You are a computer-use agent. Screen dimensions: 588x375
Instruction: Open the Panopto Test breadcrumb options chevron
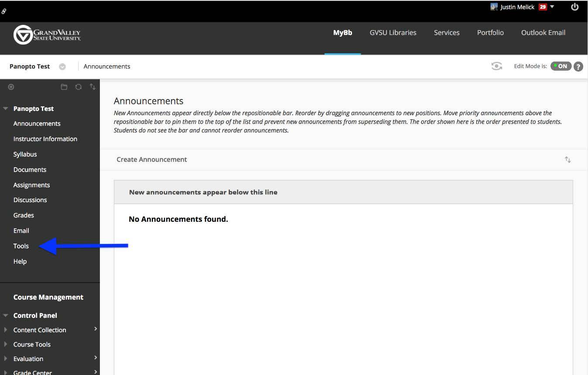click(62, 67)
